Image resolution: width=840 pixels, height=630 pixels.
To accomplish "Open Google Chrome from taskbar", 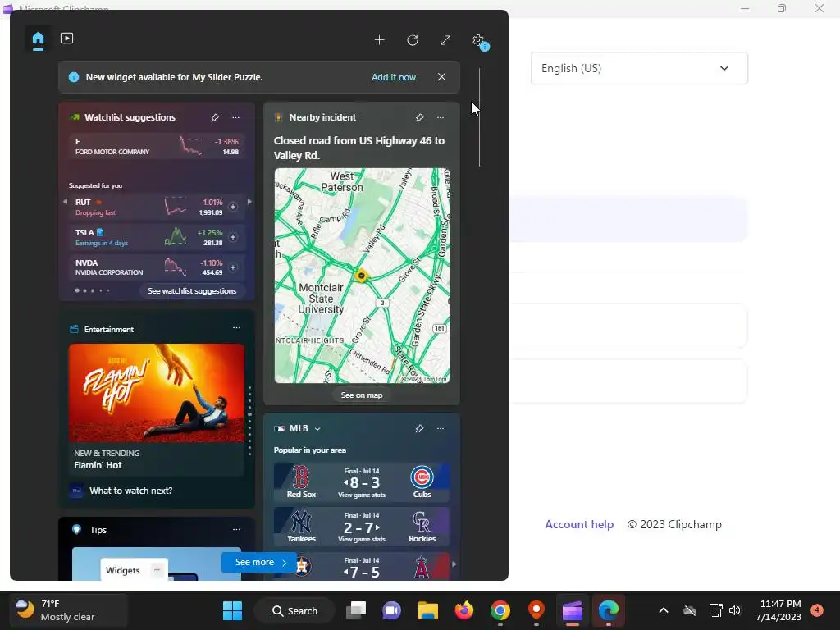I will point(500,610).
